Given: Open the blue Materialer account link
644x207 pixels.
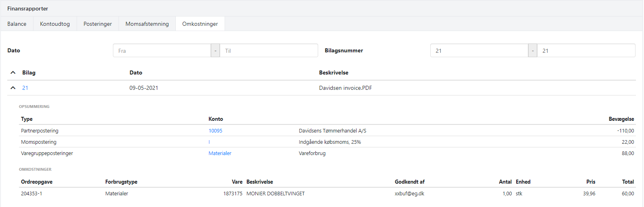Looking at the screenshot, I should 220,153.
